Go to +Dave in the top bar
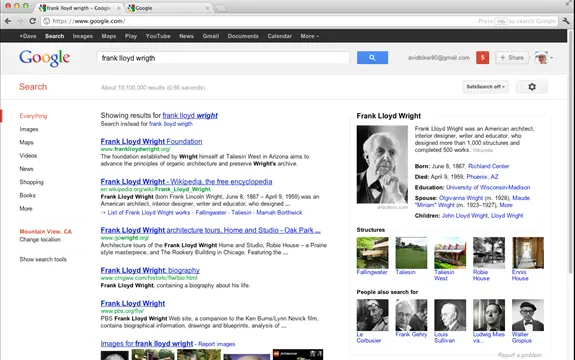Image resolution: width=575 pixels, height=360 pixels. 28,36
